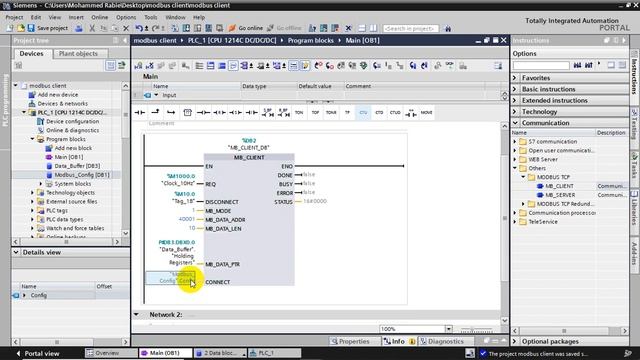Insert the MOVE instruction
Image resolution: width=640 pixels, height=360 pixels.
[x=427, y=112]
